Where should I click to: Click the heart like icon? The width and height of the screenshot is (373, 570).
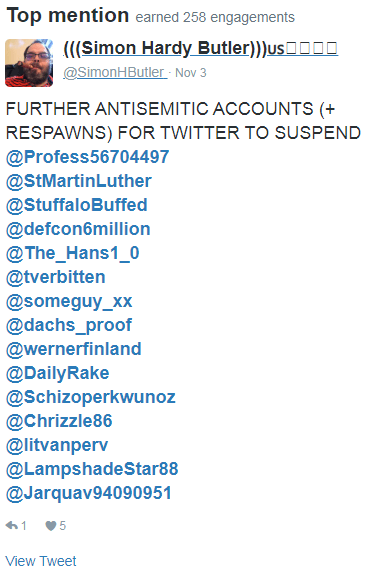coord(51,526)
